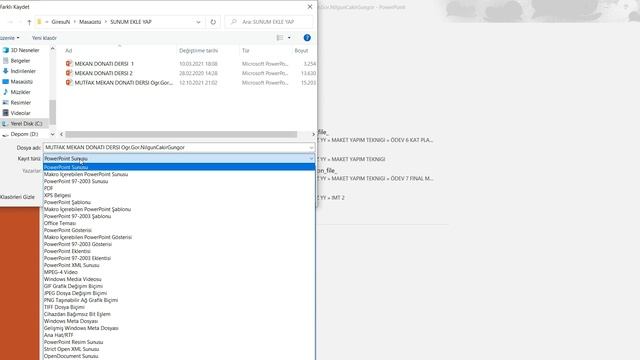Select Depom (D:) drive in sidebar
This screenshot has height=360, width=640.
click(24, 134)
